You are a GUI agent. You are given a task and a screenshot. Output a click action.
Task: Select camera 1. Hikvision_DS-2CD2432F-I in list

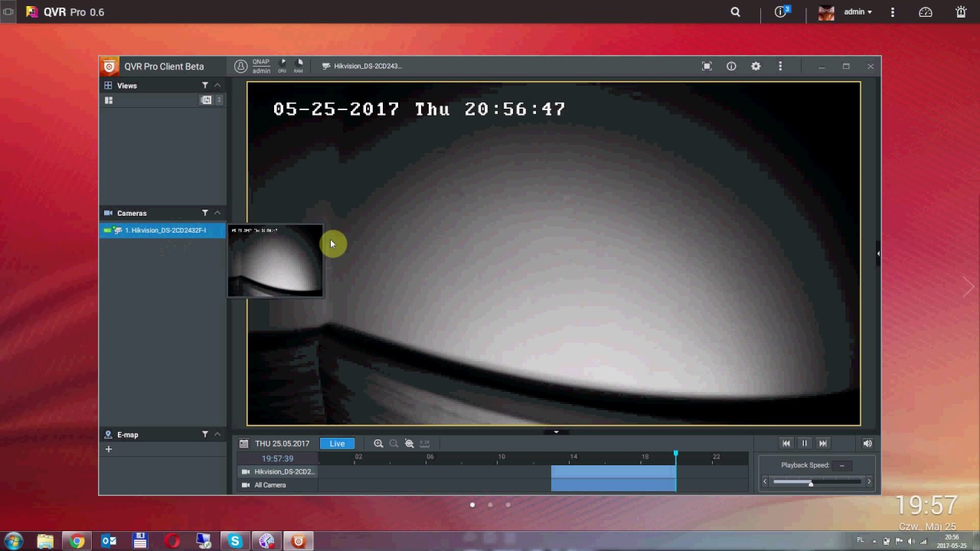(162, 230)
